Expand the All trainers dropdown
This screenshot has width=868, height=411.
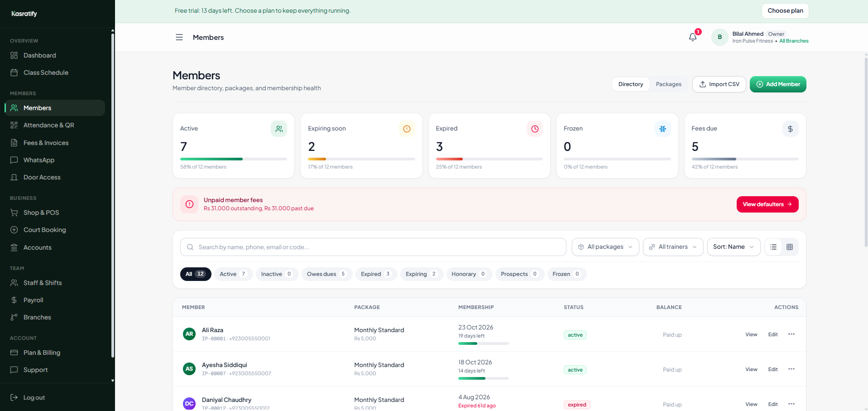(673, 247)
